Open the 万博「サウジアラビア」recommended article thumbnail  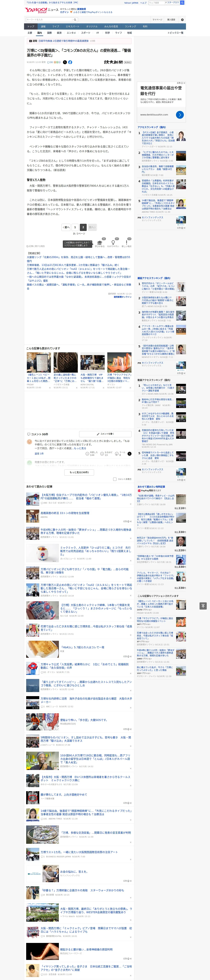tap(119, 362)
